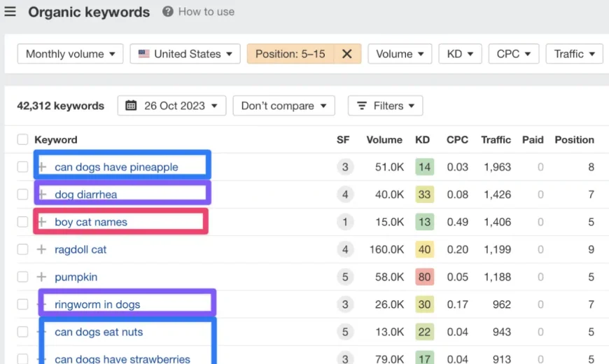609x364 pixels.
Task: Click traffic value 1,963
Action: pos(497,167)
